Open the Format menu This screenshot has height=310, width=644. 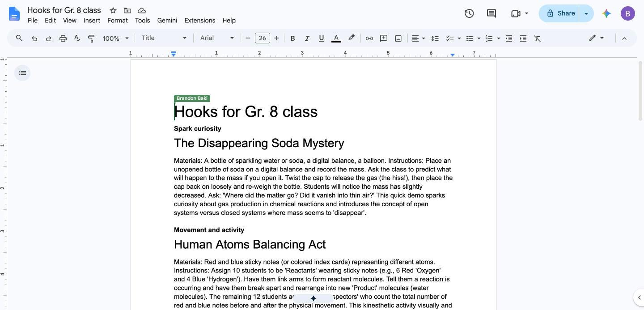pos(118,21)
